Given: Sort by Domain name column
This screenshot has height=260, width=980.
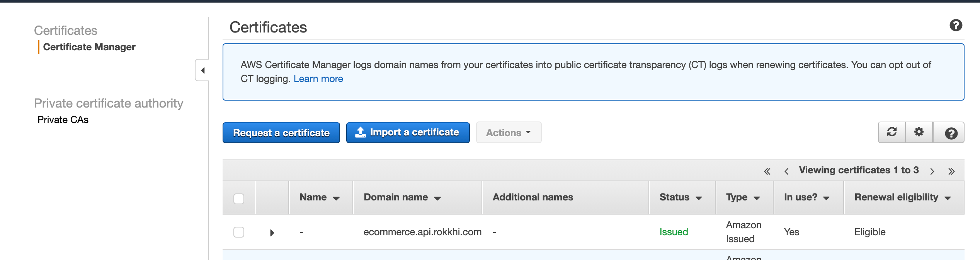Looking at the screenshot, I should 402,197.
